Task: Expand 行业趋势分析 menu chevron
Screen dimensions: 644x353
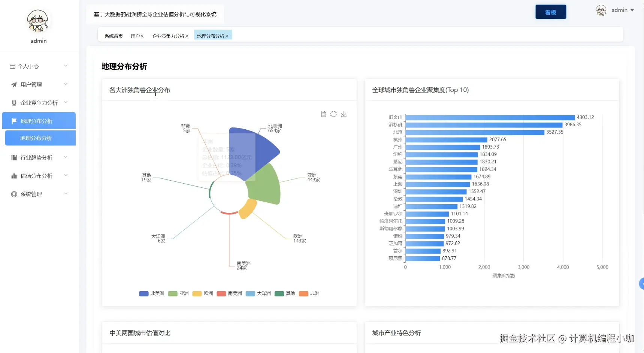Action: (66, 157)
